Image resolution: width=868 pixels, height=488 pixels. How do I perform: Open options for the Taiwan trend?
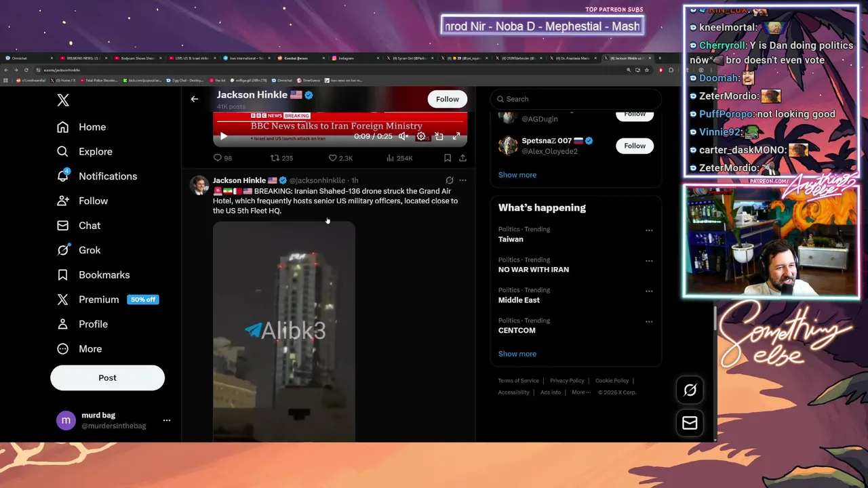pos(649,230)
